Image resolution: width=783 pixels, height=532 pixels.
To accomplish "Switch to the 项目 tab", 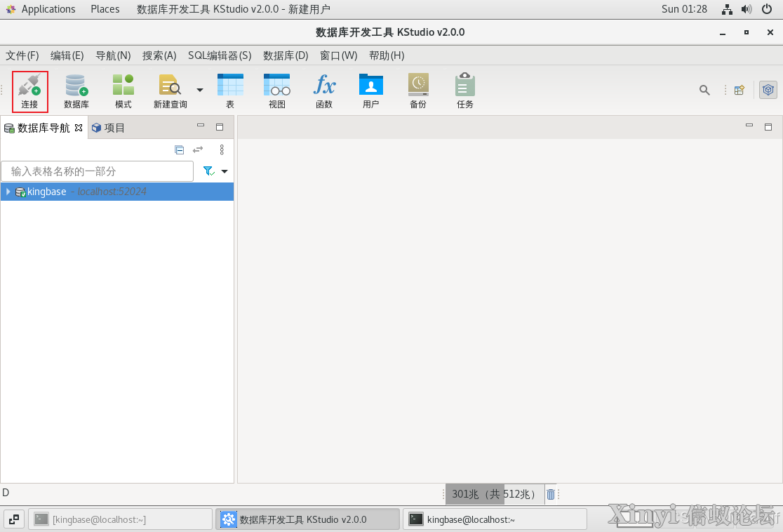I will (x=108, y=128).
